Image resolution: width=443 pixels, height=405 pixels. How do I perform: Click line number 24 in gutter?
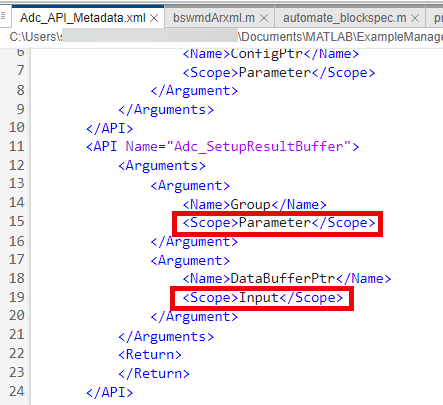coord(17,391)
